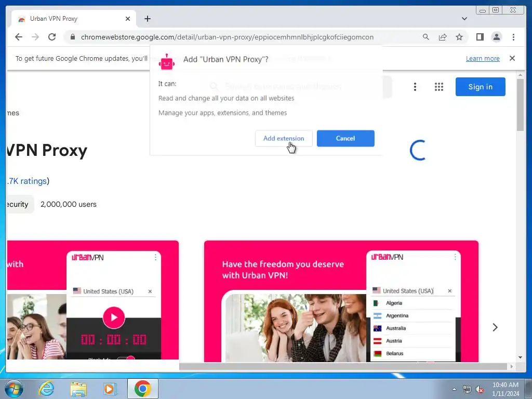Click the scroll up arrow
532x399 pixels.
pos(520,75)
